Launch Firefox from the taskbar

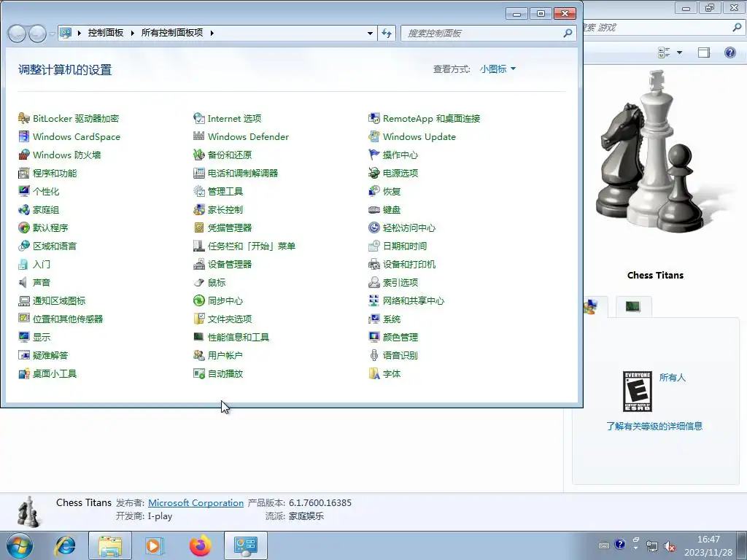click(x=200, y=545)
